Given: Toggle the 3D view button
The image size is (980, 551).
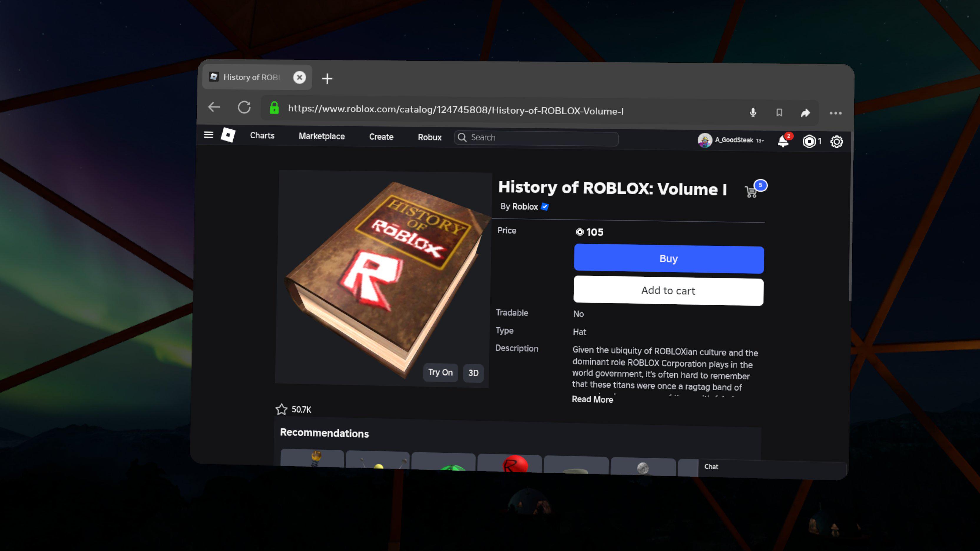Looking at the screenshot, I should (x=473, y=373).
